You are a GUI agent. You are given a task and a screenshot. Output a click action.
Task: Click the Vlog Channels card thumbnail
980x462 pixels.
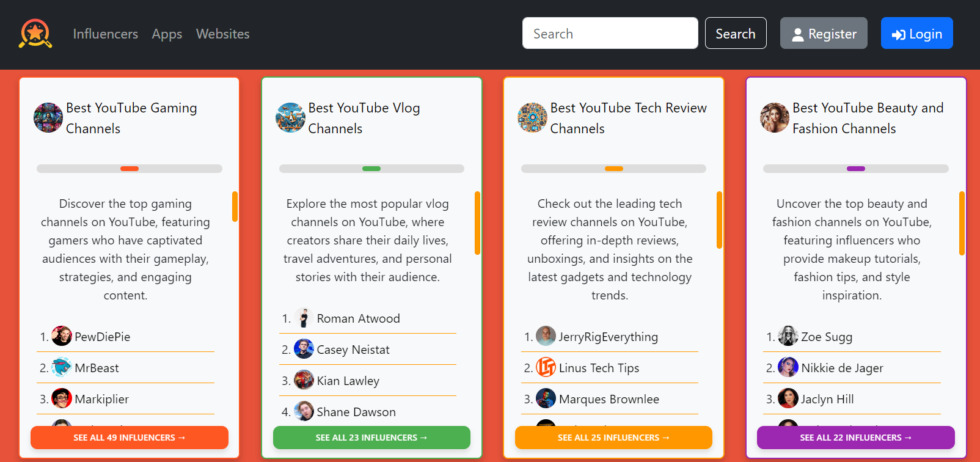[x=290, y=117]
